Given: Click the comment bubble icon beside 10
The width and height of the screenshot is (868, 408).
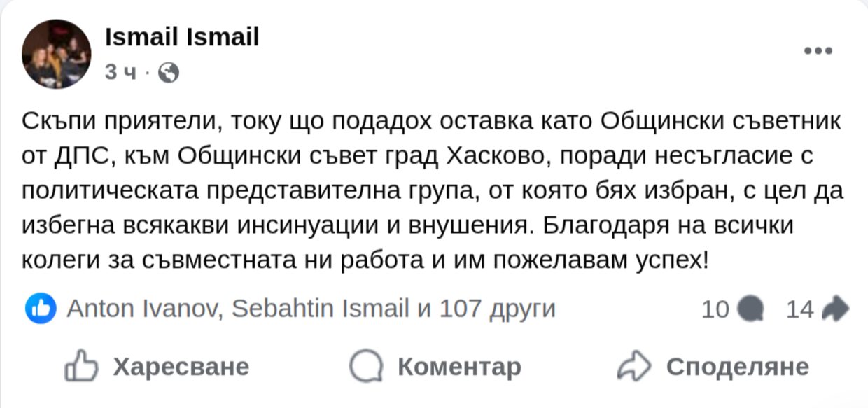Looking at the screenshot, I should click(751, 309).
